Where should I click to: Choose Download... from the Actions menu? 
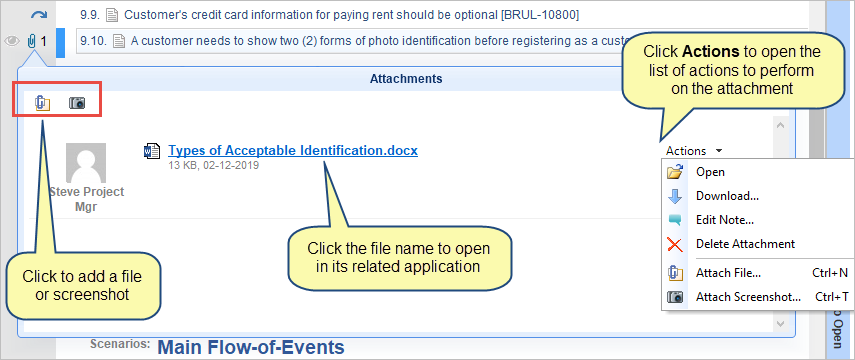coord(757,196)
